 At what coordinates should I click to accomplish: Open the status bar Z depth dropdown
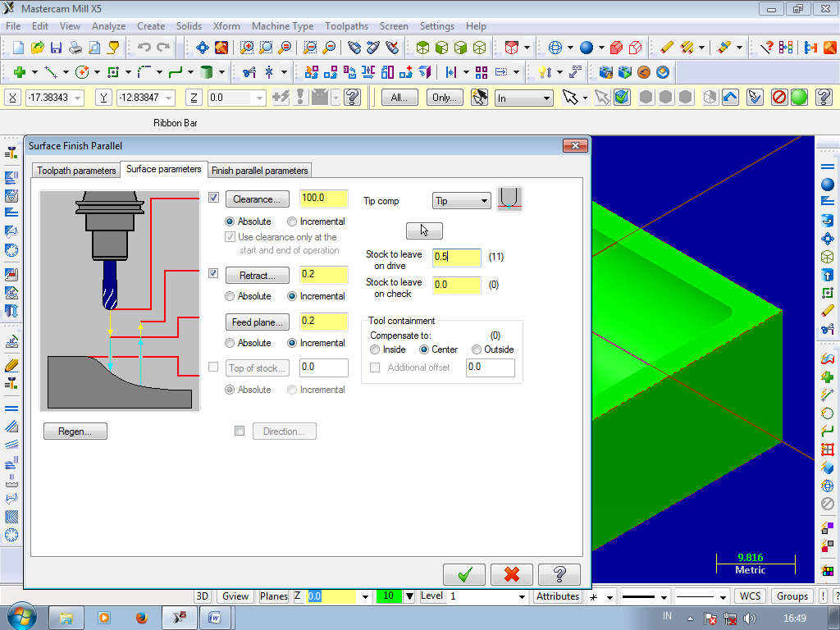tap(365, 596)
